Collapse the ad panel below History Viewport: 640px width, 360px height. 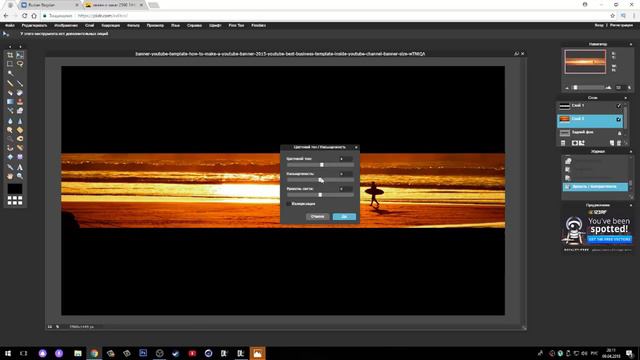click(x=631, y=205)
